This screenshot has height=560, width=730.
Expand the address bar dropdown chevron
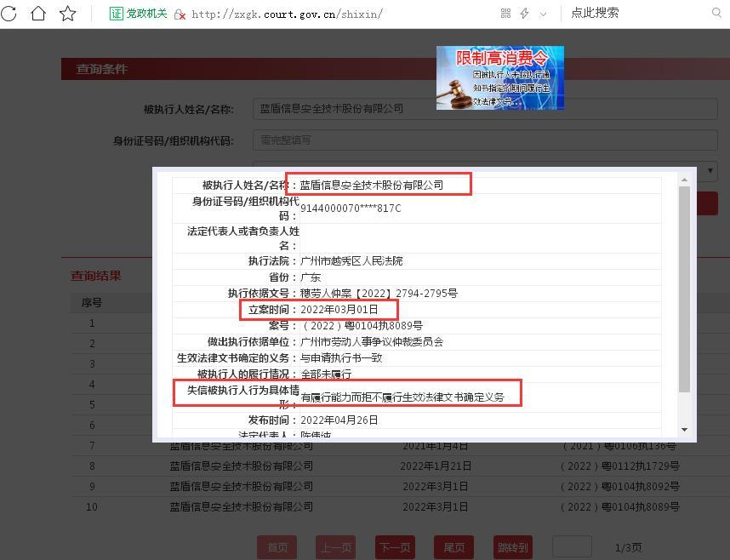pyautogui.click(x=543, y=14)
